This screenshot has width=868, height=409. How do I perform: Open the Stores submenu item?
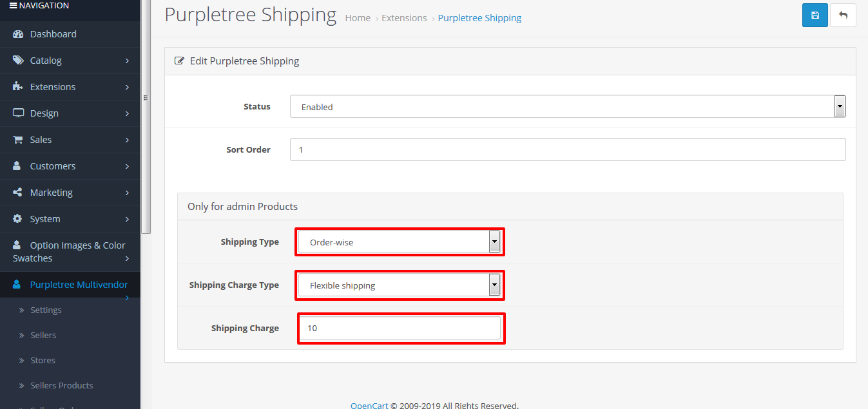pyautogui.click(x=43, y=361)
